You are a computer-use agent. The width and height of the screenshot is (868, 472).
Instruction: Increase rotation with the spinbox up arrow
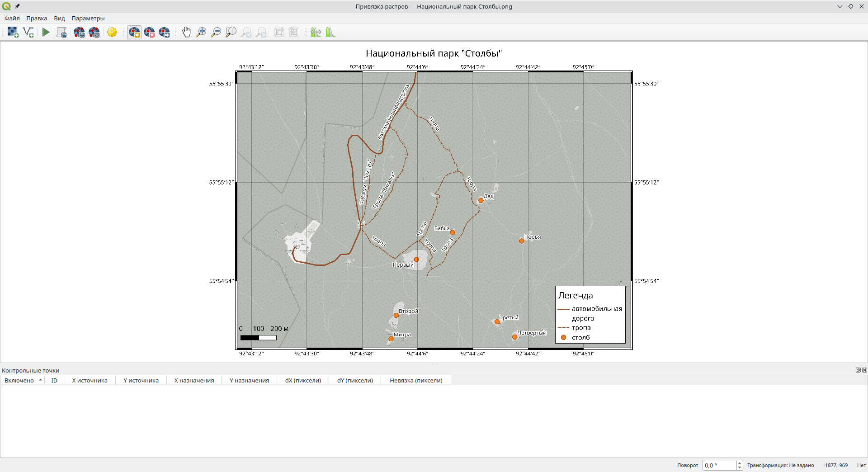click(740, 463)
